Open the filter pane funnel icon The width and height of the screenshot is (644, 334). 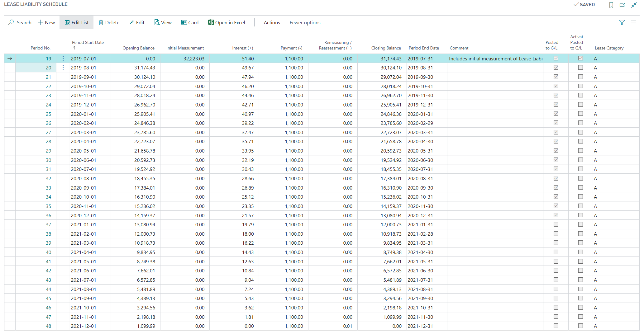click(x=622, y=22)
